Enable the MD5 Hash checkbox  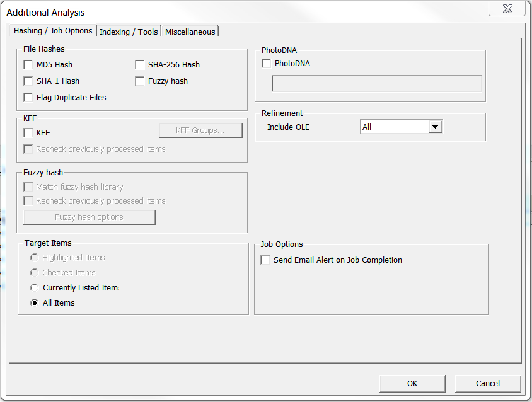(28, 64)
